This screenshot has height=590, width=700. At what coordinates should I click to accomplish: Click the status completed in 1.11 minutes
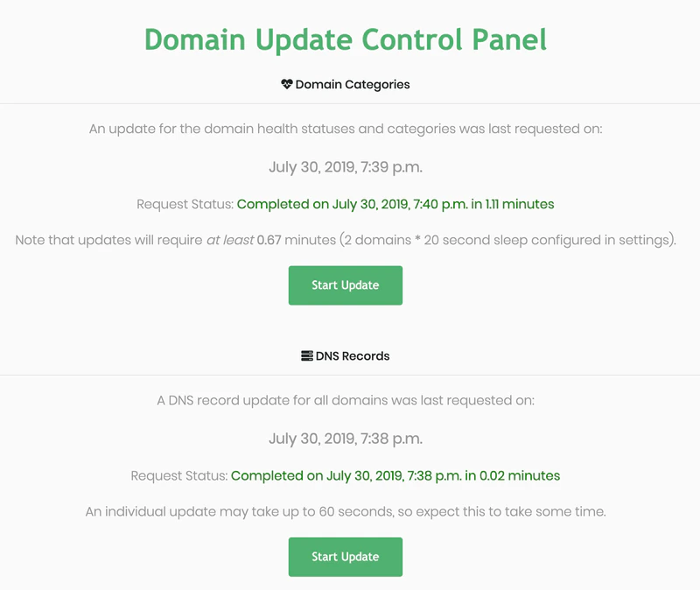(395, 204)
